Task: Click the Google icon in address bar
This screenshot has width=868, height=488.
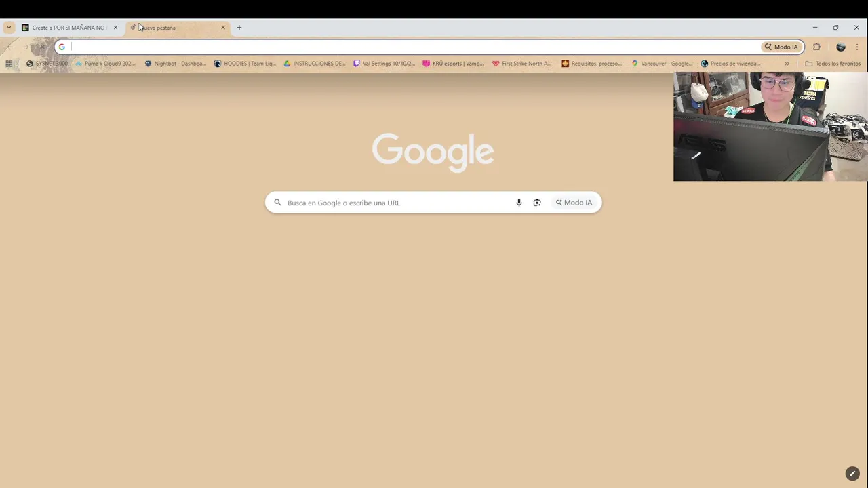Action: 62,47
